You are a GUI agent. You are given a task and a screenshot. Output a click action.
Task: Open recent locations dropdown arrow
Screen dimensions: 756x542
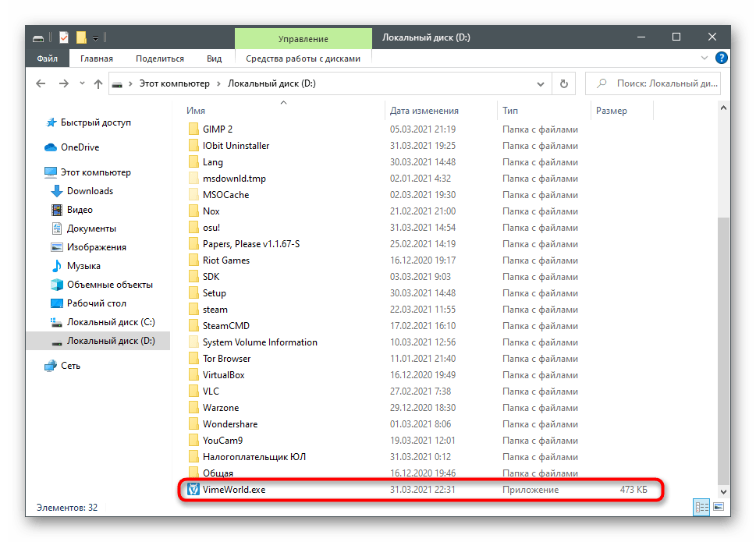[x=82, y=83]
